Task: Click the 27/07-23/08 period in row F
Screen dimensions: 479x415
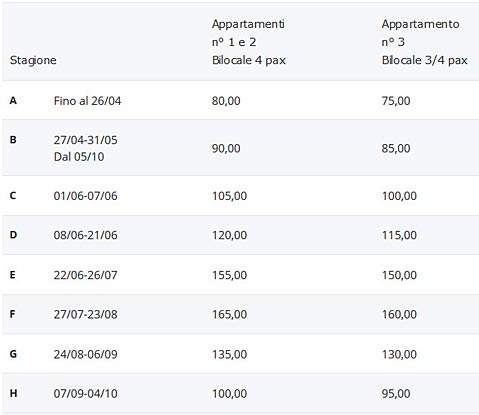Action: (x=85, y=314)
